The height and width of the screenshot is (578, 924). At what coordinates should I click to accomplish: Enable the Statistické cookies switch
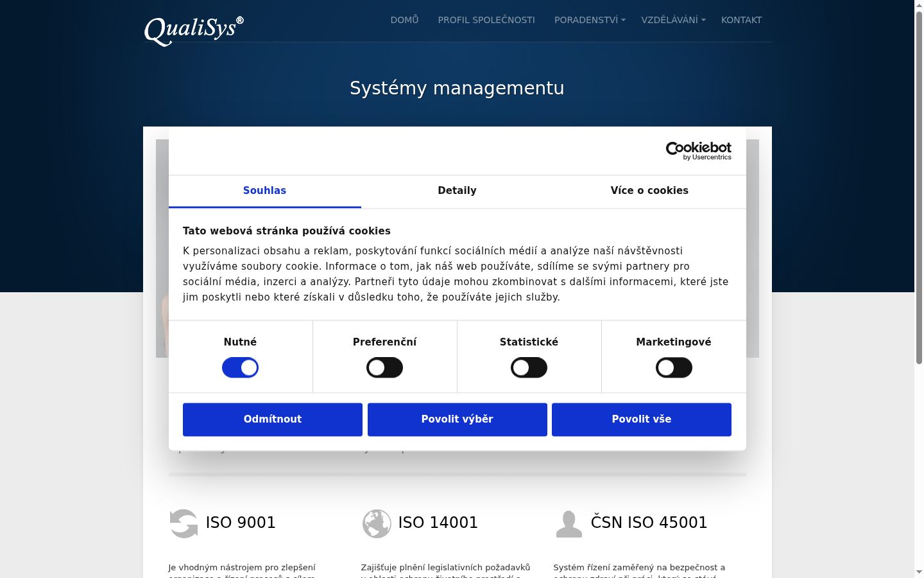click(x=529, y=368)
